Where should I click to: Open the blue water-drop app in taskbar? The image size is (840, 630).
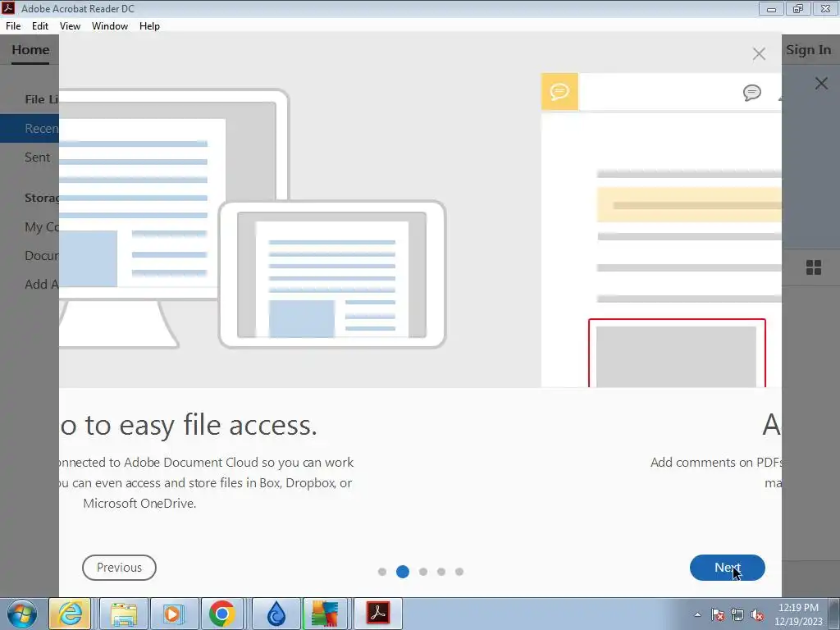click(276, 614)
